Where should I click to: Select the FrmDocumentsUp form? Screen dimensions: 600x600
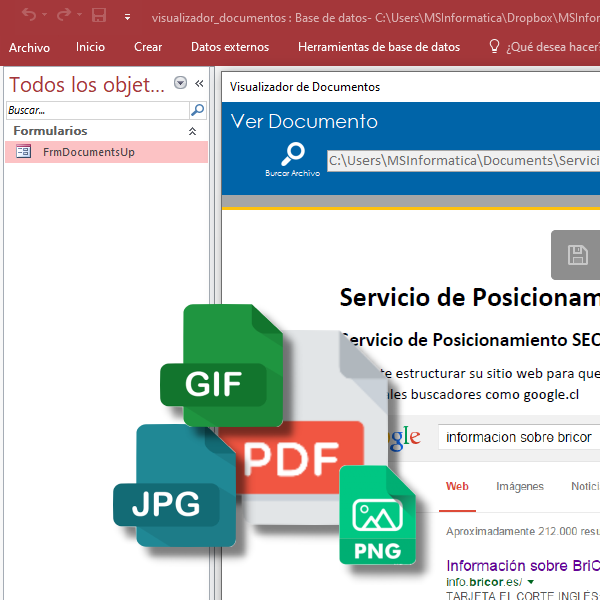[x=106, y=152]
